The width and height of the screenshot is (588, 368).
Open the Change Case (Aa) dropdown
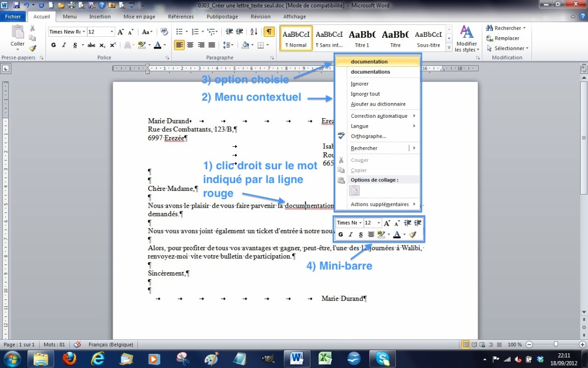coord(147,32)
